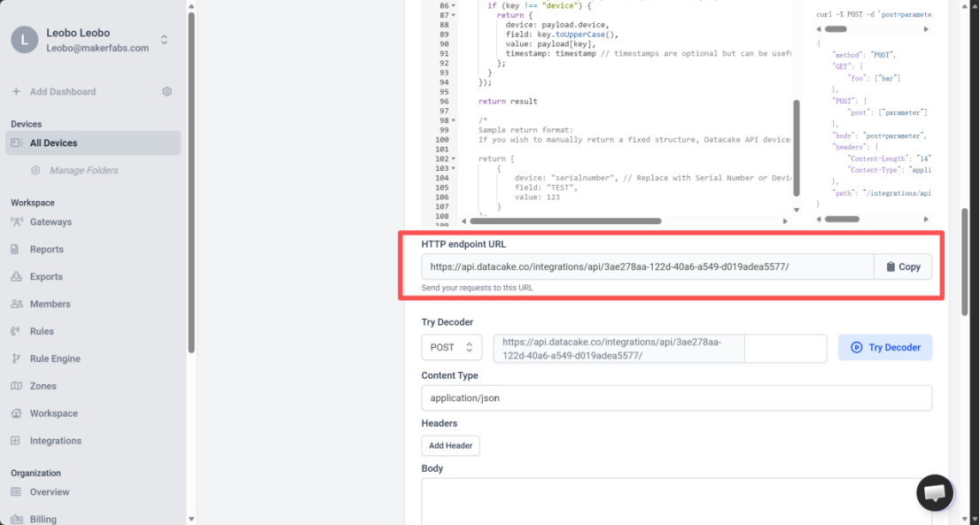The height and width of the screenshot is (525, 980).
Task: Click the Workspace house icon
Action: click(16, 413)
